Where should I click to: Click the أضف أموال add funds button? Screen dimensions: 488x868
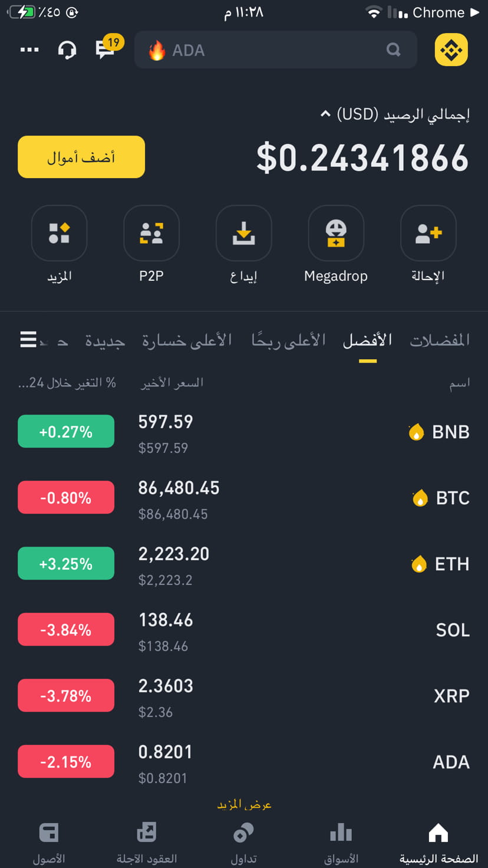[x=81, y=157]
